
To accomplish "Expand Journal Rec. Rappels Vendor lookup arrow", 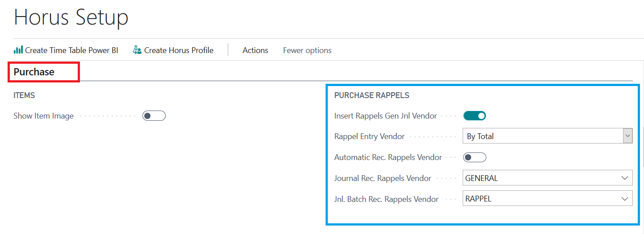I will coord(625,178).
